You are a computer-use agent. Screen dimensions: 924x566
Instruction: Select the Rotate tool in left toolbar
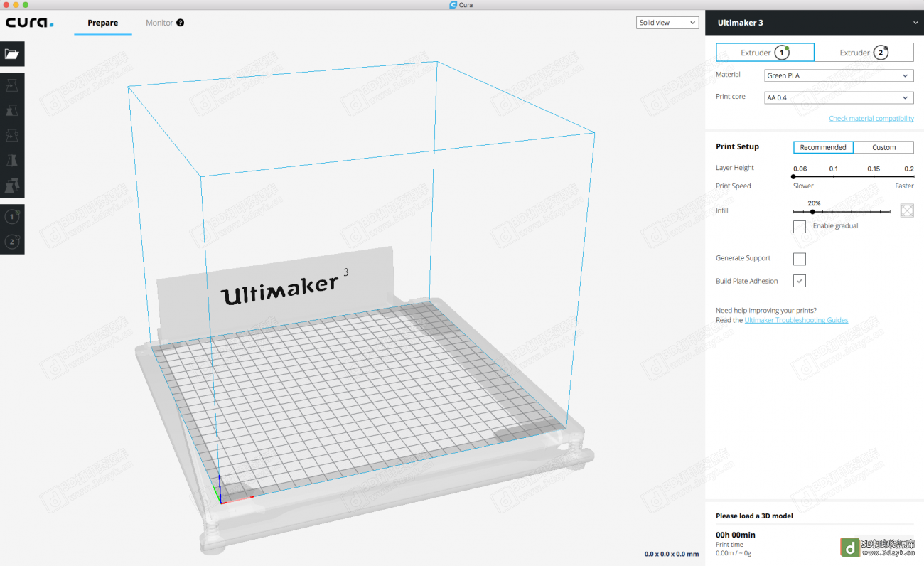pyautogui.click(x=12, y=135)
